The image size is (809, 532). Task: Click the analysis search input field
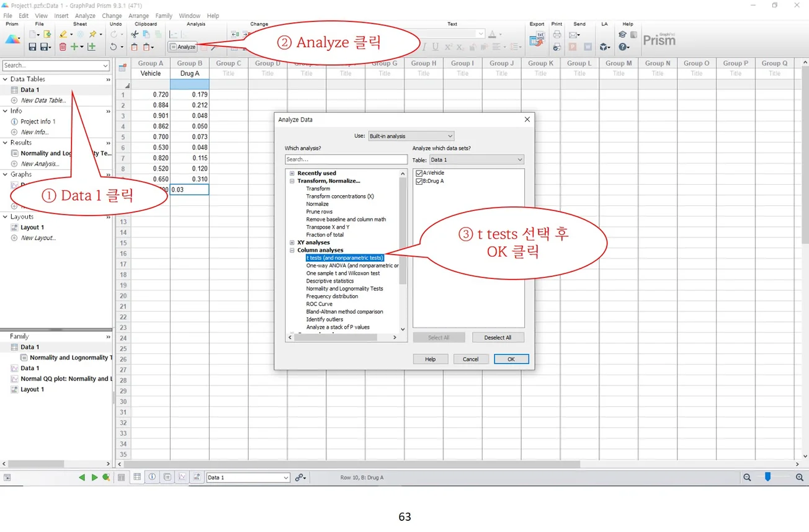pos(346,159)
